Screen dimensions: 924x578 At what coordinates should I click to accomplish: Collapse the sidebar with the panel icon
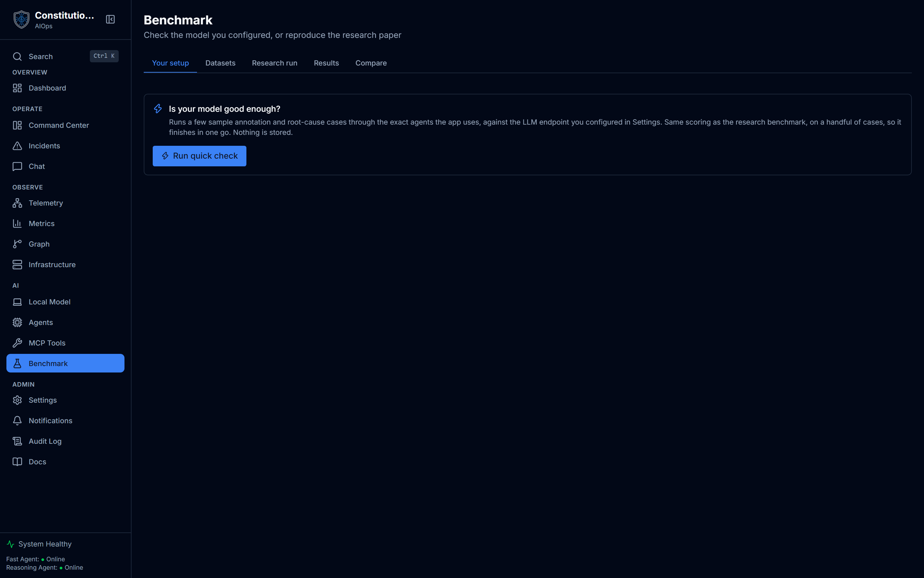click(x=110, y=19)
